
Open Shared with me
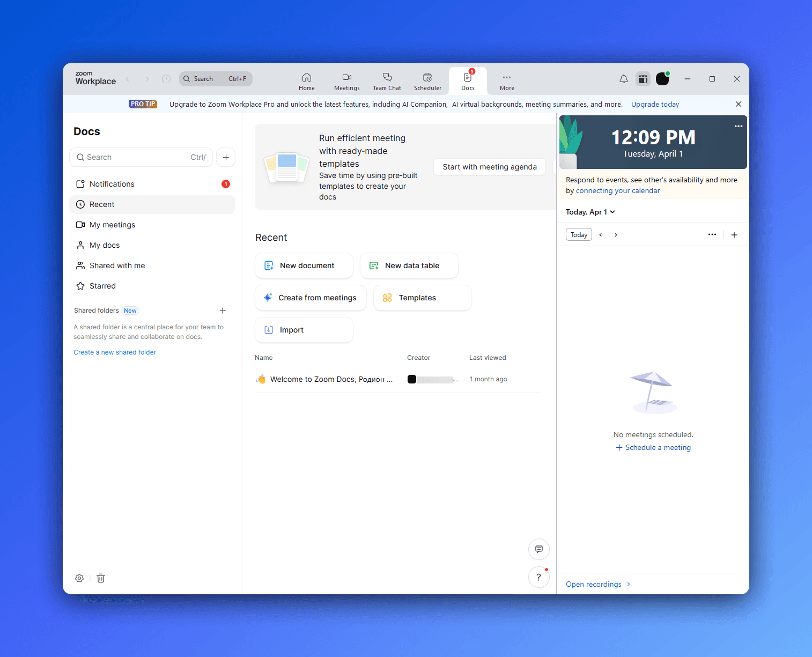click(x=152, y=265)
